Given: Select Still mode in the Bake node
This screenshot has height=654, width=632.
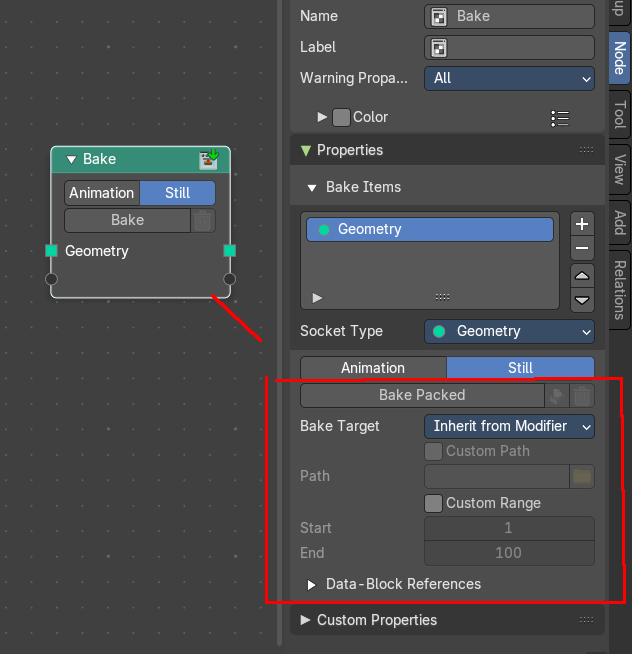Looking at the screenshot, I should click(x=177, y=193).
